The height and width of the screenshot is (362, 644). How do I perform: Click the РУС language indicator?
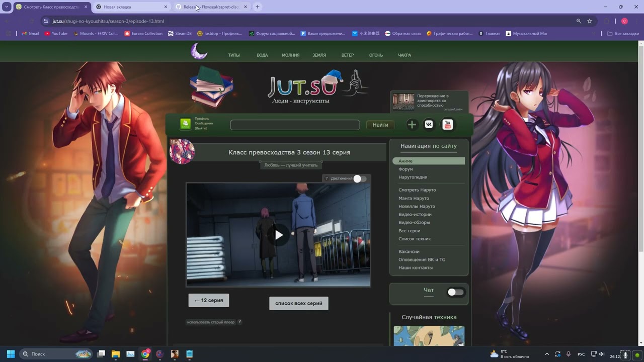click(x=581, y=354)
